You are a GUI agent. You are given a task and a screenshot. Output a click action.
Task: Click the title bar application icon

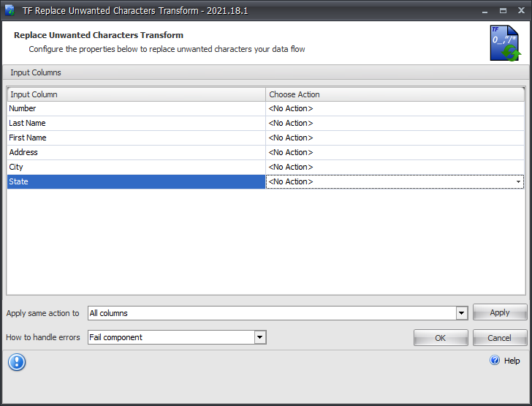[x=9, y=10]
